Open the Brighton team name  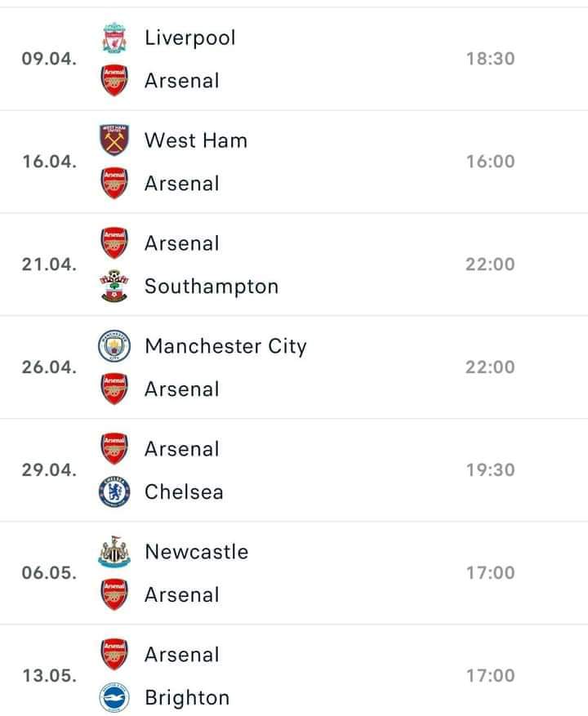[187, 698]
